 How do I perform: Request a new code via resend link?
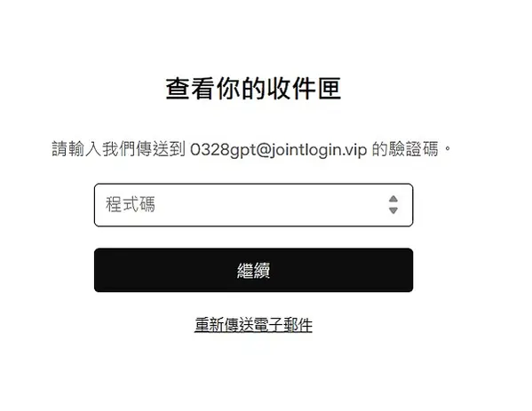point(253,325)
